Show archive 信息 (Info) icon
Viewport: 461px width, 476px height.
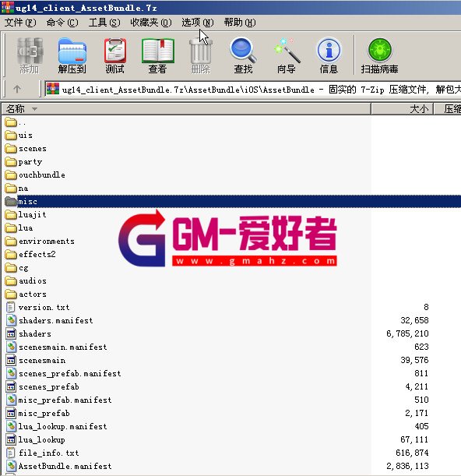click(x=329, y=55)
